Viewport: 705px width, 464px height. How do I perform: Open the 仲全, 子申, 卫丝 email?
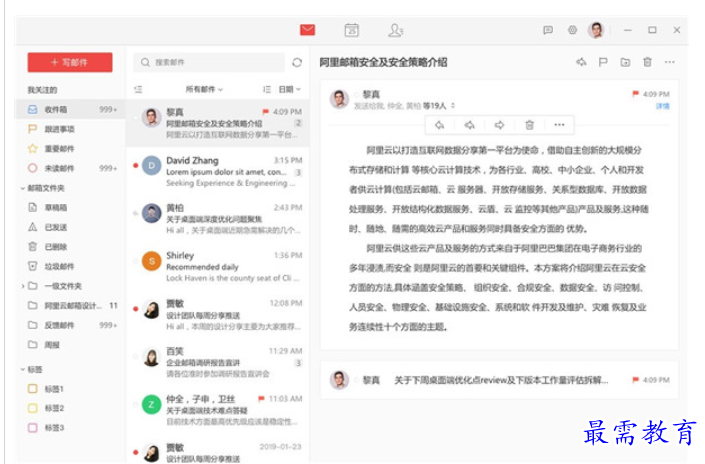[218, 410]
